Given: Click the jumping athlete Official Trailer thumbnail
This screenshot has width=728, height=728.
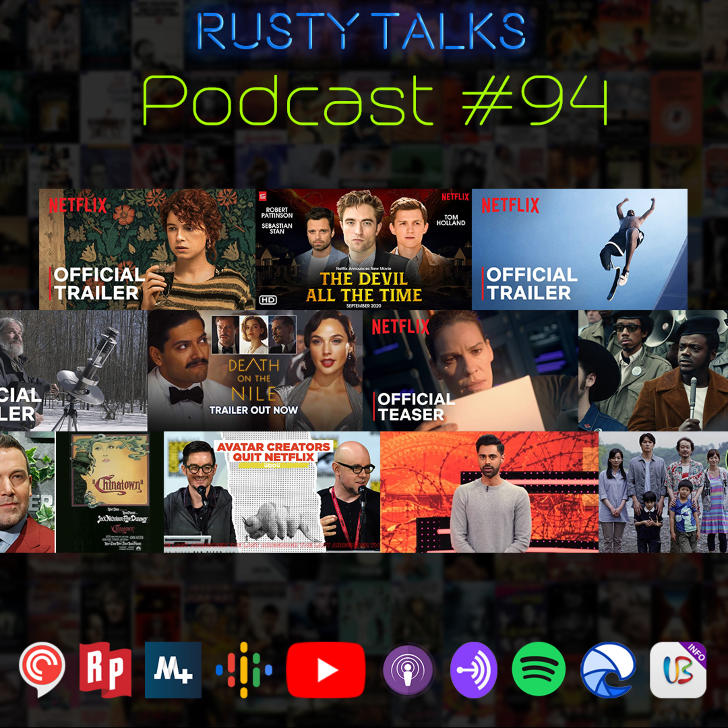Looking at the screenshot, I should [x=579, y=249].
